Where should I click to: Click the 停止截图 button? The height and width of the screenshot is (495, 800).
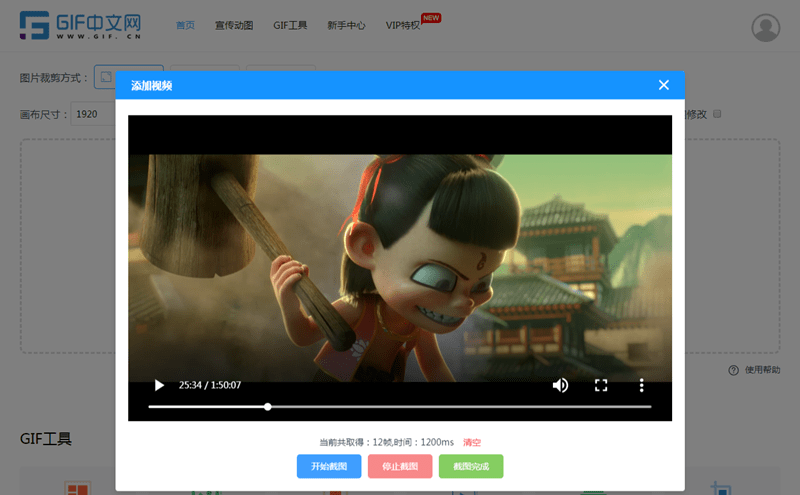point(400,466)
